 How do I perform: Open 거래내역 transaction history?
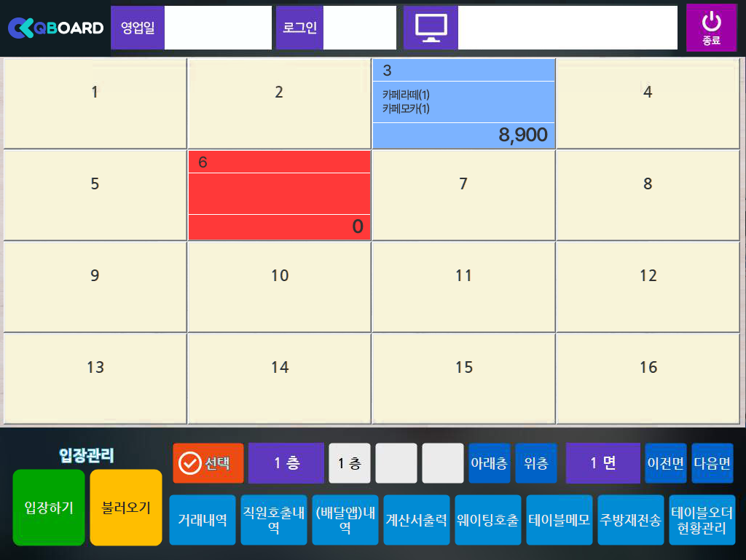pos(203,520)
